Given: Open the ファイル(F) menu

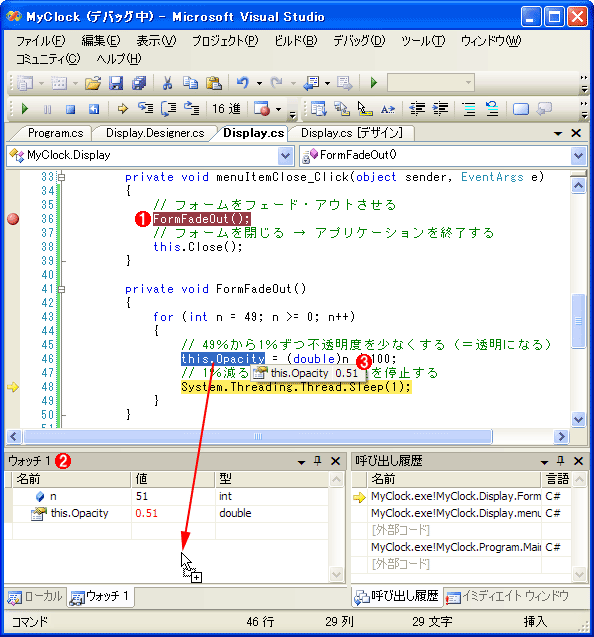Looking at the screenshot, I should pyautogui.click(x=40, y=41).
